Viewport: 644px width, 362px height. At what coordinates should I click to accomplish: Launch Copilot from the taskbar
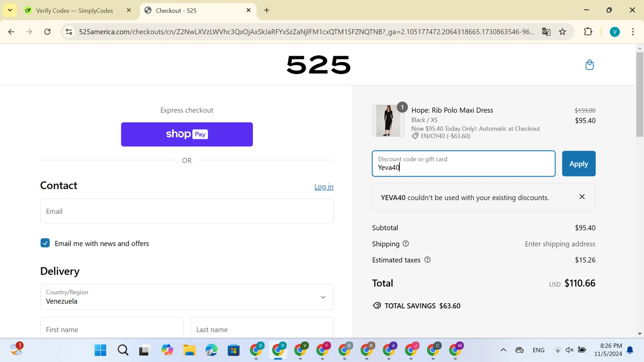tap(167, 350)
